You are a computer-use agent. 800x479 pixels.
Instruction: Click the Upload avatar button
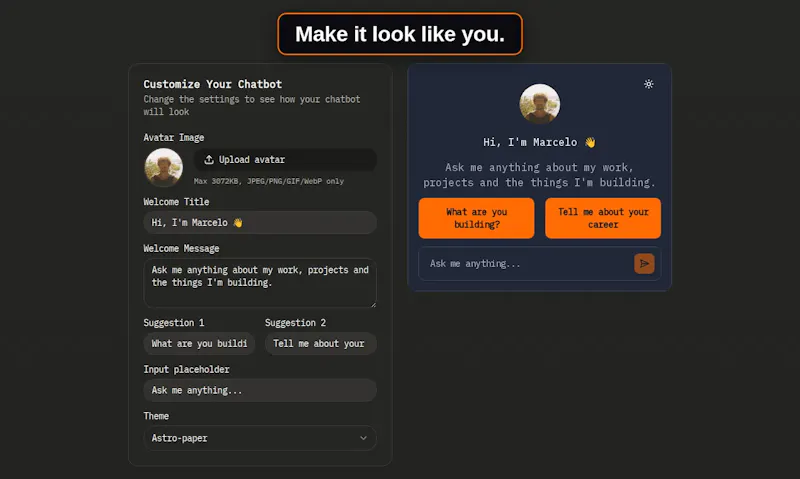point(285,160)
